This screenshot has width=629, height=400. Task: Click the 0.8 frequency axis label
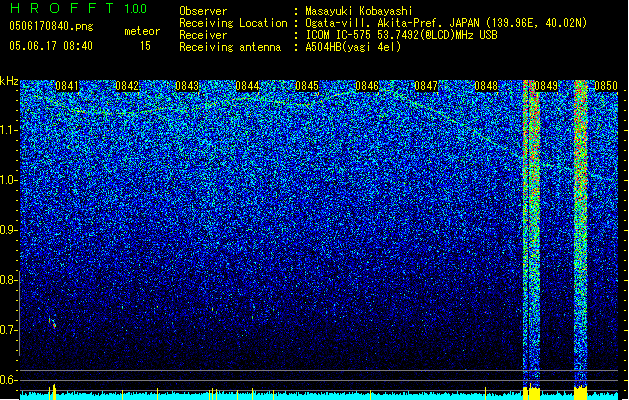(x=9, y=280)
